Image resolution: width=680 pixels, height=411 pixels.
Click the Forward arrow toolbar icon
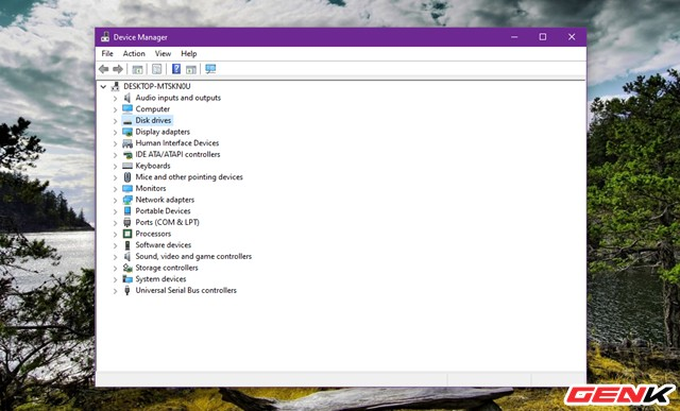click(x=118, y=69)
